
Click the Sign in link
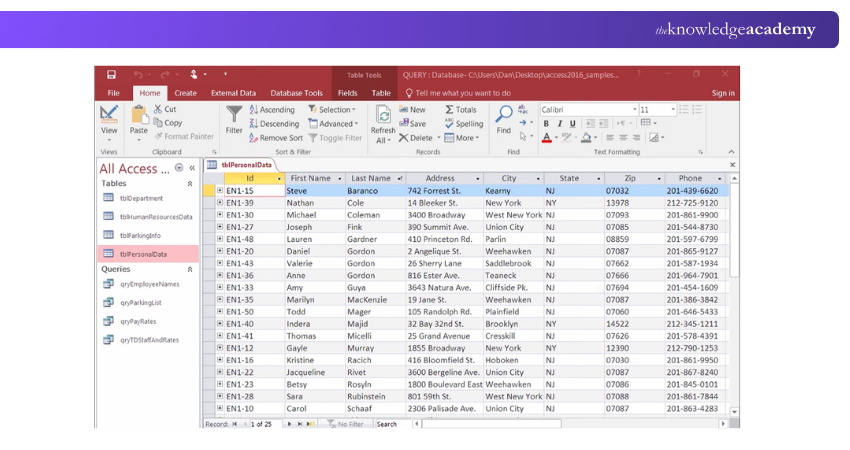(x=723, y=93)
